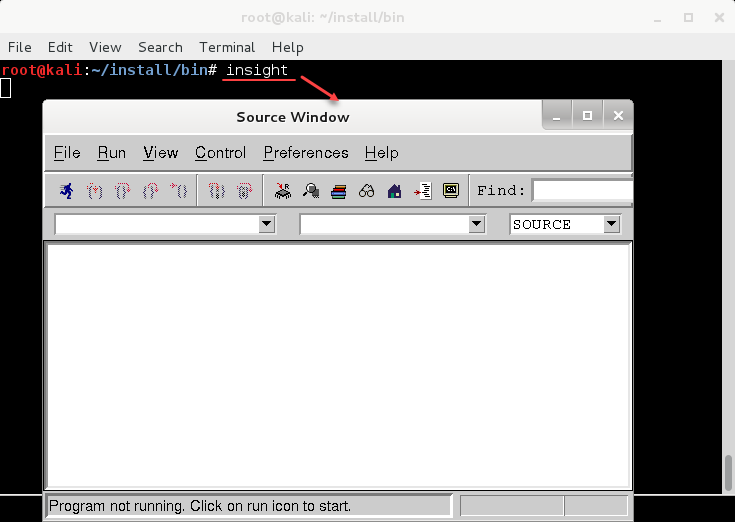Open the terminal View menu

[105, 47]
